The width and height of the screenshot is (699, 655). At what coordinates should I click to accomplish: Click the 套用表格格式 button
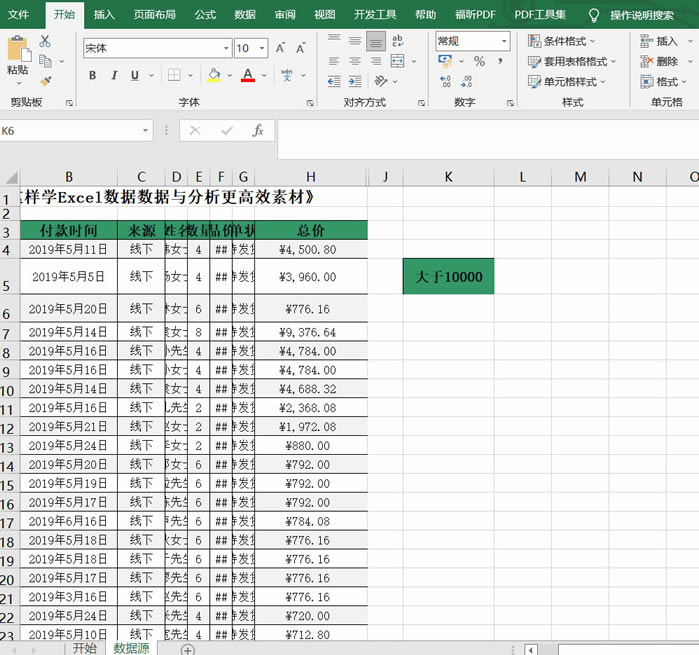(572, 61)
